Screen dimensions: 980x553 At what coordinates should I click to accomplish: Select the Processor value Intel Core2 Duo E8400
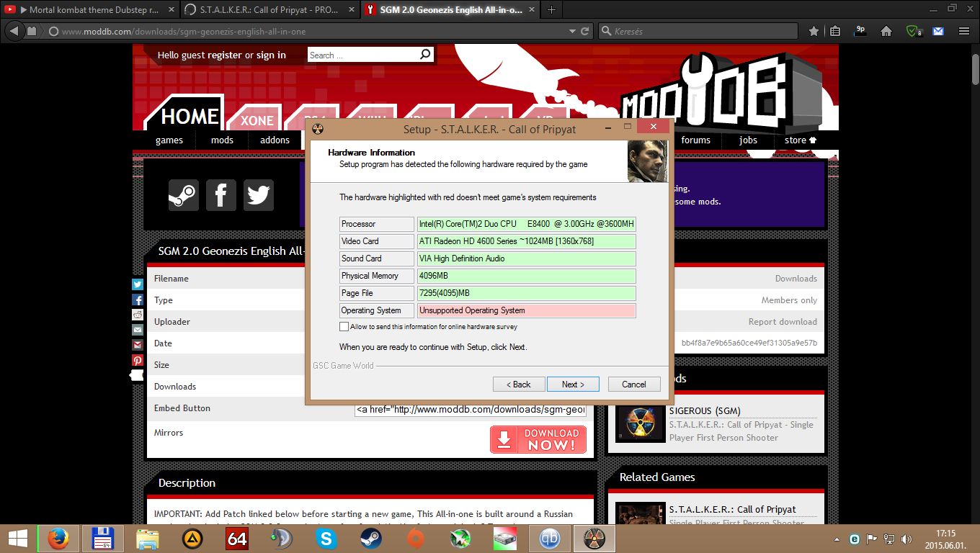tap(526, 224)
